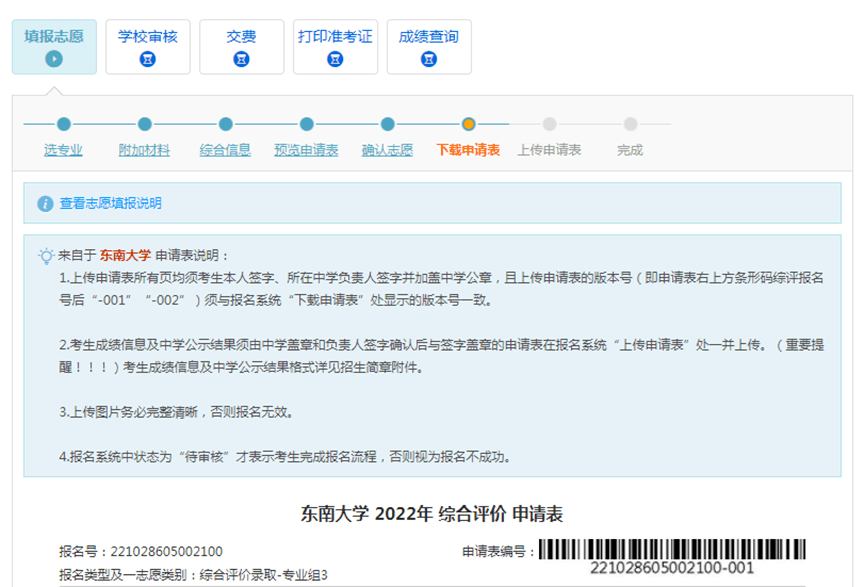This screenshot has height=587, width=864.
Task: Click the progress dot above 综合信息
Action: click(x=226, y=124)
